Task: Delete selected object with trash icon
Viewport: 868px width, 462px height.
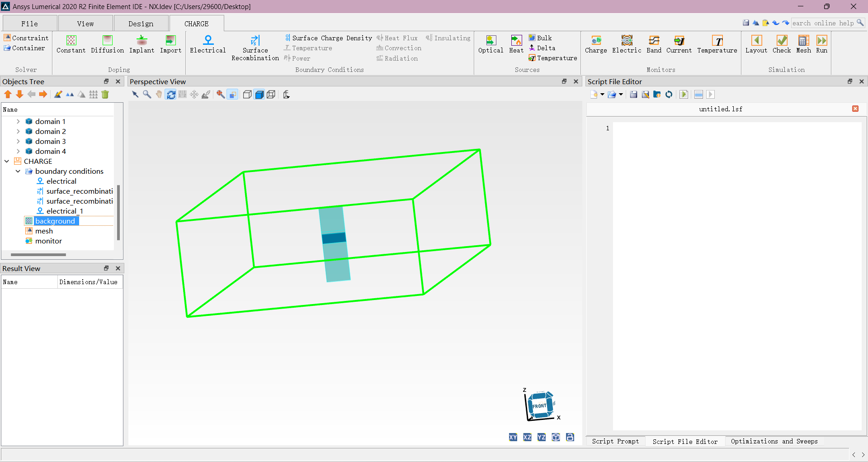Action: pyautogui.click(x=105, y=95)
